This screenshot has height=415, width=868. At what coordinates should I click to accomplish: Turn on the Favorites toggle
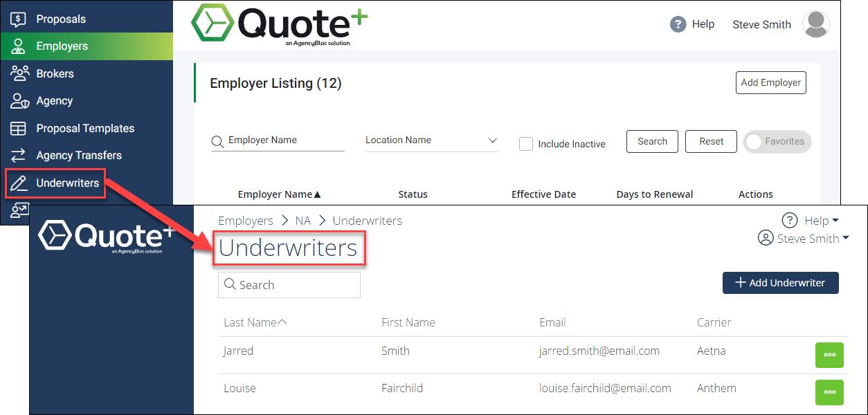pos(777,141)
